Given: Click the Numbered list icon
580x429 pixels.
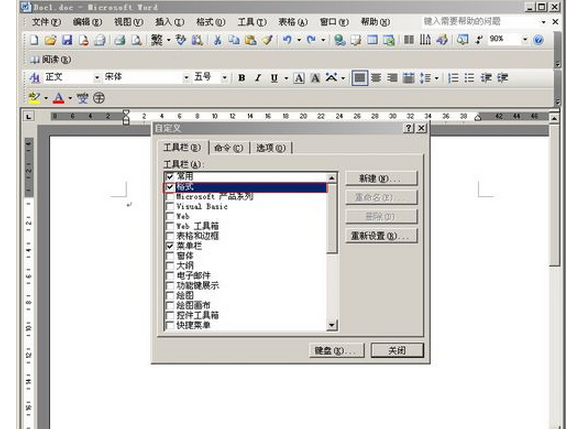Looking at the screenshot, I should [x=453, y=78].
